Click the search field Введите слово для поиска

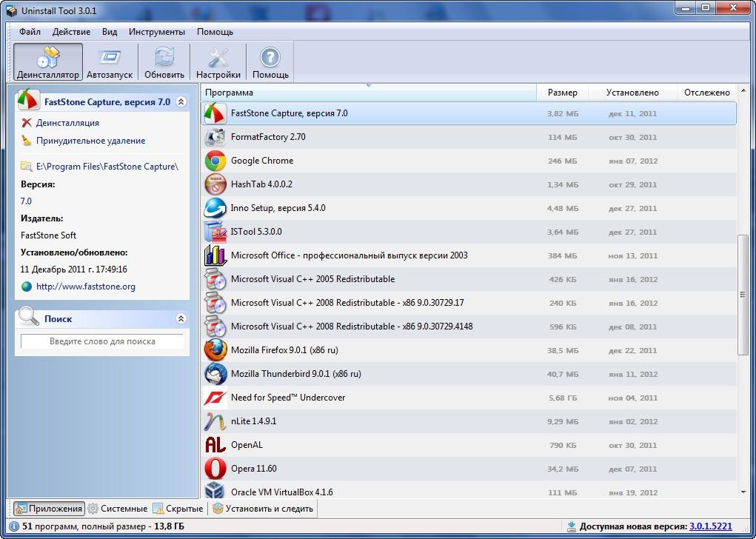102,341
